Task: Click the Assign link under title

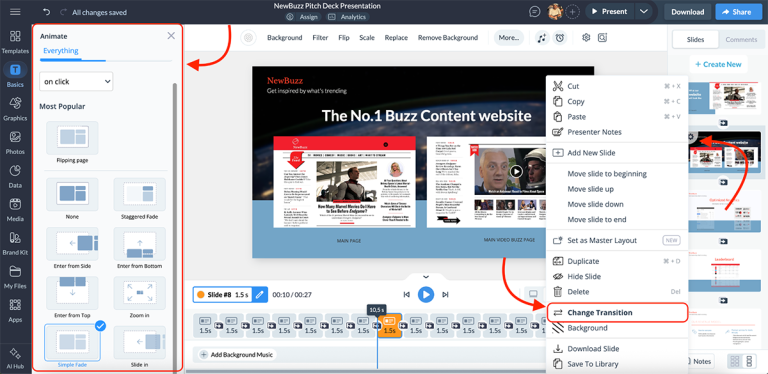Action: [302, 17]
